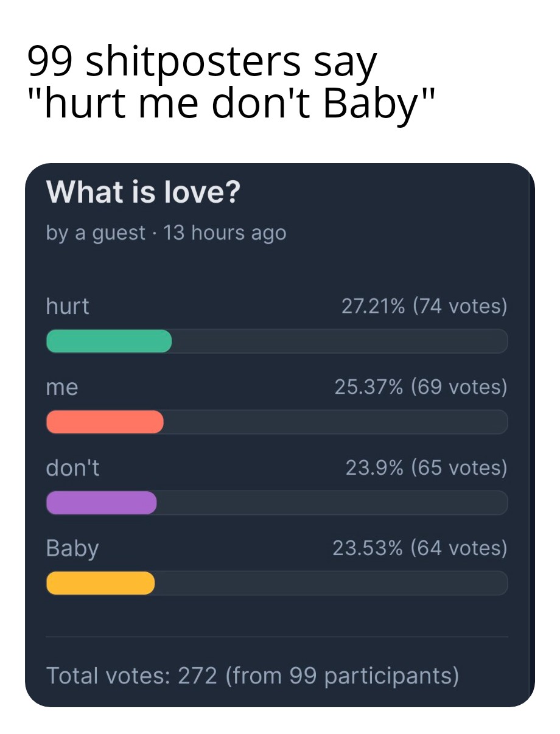The height and width of the screenshot is (734, 560).
Task: Select the "don't" poll option label
Action: [73, 467]
